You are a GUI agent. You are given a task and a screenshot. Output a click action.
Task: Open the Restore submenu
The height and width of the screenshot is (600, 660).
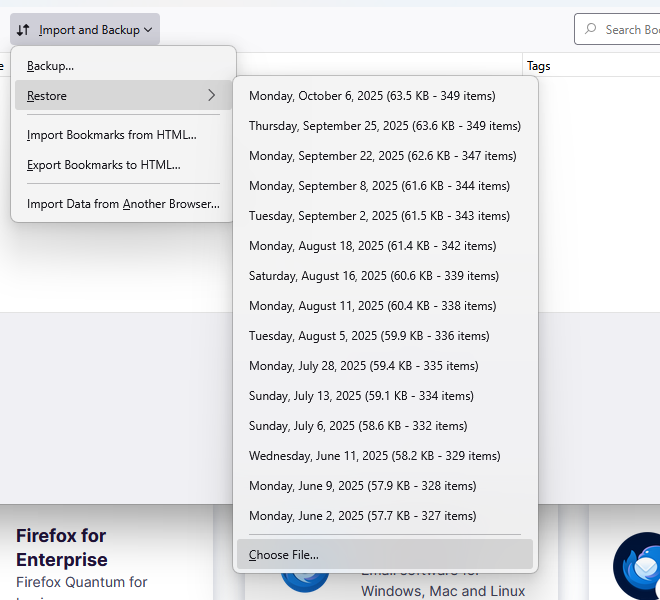[123, 96]
